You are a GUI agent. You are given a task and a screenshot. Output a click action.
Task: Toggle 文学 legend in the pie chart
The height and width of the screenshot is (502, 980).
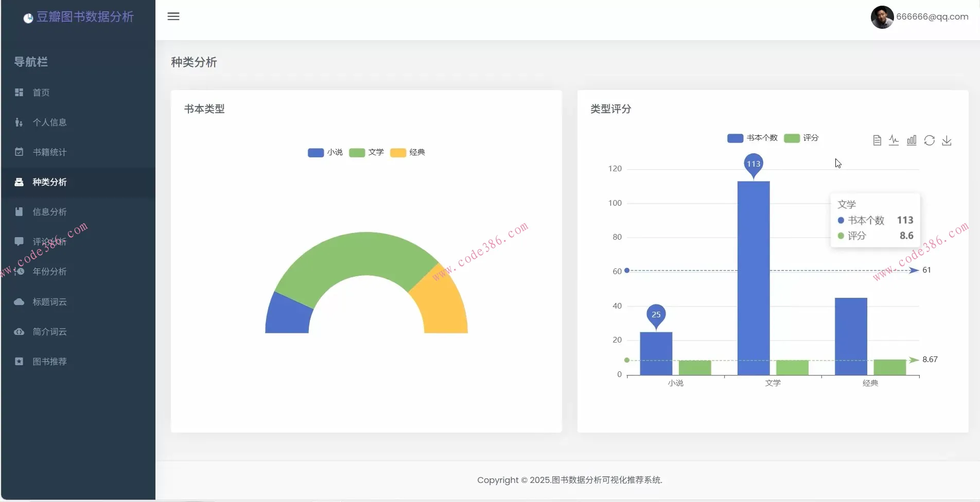(x=366, y=153)
